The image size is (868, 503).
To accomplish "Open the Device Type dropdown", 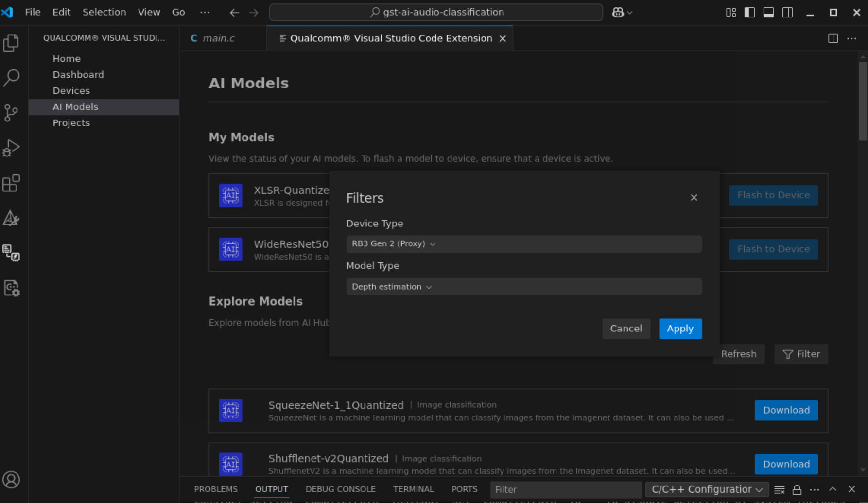I will click(x=524, y=244).
